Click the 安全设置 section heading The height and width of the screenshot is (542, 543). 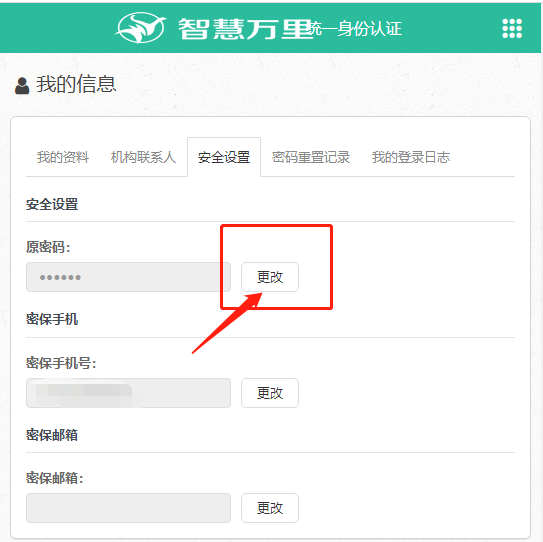[x=52, y=204]
